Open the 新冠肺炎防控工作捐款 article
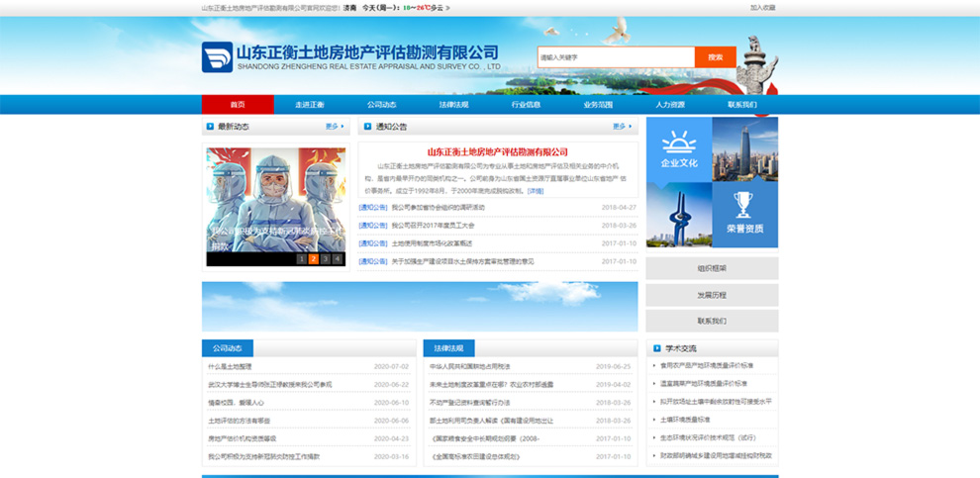 [x=263, y=457]
